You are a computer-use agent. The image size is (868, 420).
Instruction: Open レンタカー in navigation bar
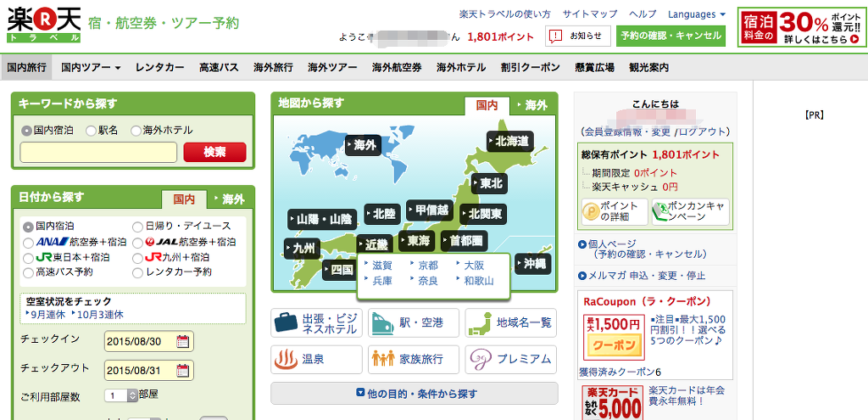[160, 68]
